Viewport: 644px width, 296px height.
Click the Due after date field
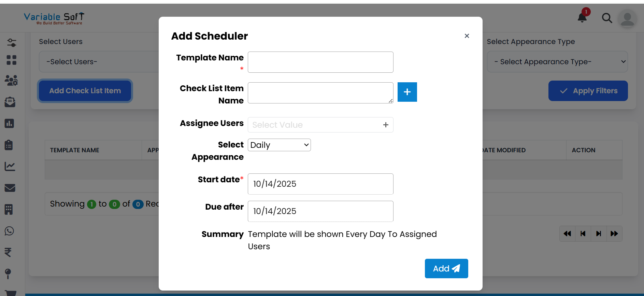click(320, 211)
